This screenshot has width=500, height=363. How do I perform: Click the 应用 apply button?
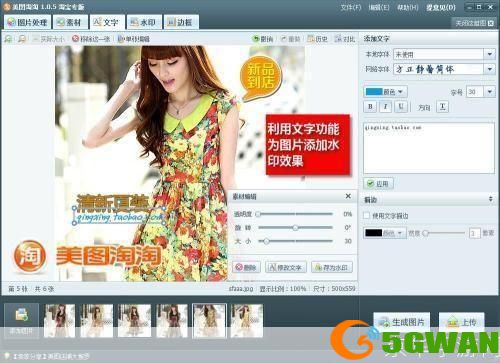(378, 184)
